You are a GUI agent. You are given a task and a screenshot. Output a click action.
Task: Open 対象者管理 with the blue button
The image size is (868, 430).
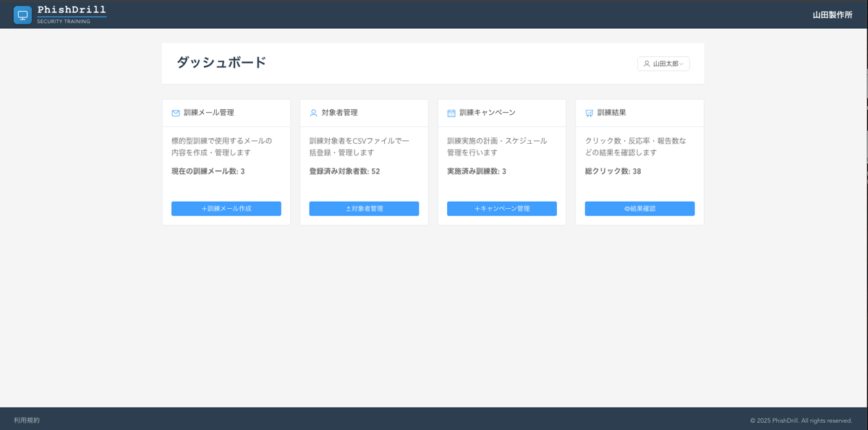[364, 208]
